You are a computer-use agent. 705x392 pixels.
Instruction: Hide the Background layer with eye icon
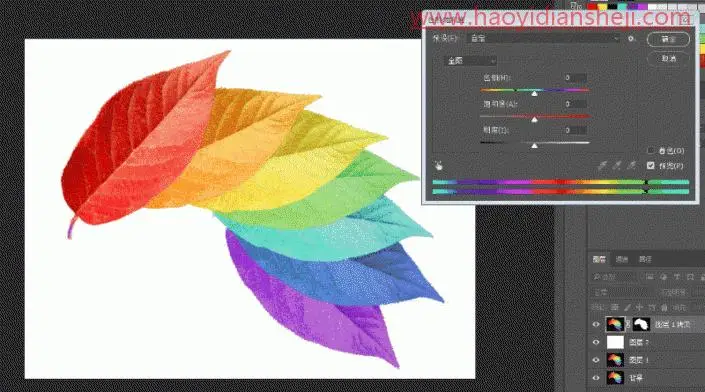coord(596,378)
